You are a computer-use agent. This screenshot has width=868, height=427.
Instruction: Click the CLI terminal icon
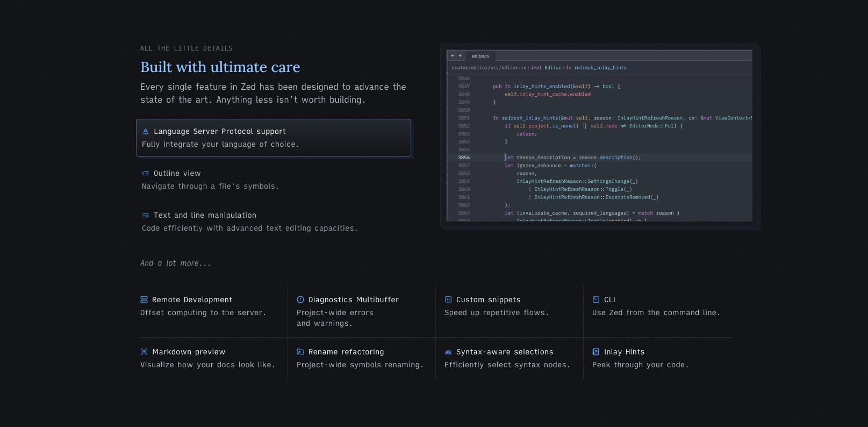pos(596,300)
